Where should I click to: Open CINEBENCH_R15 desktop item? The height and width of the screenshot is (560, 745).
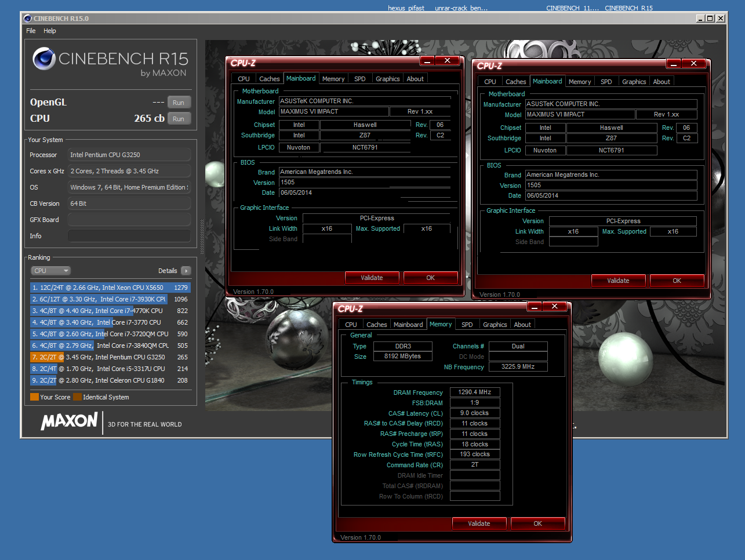click(628, 8)
